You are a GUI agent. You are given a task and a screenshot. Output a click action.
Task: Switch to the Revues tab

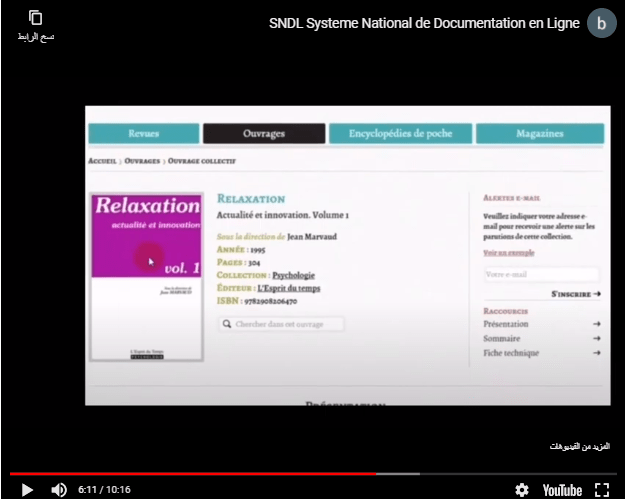point(143,134)
